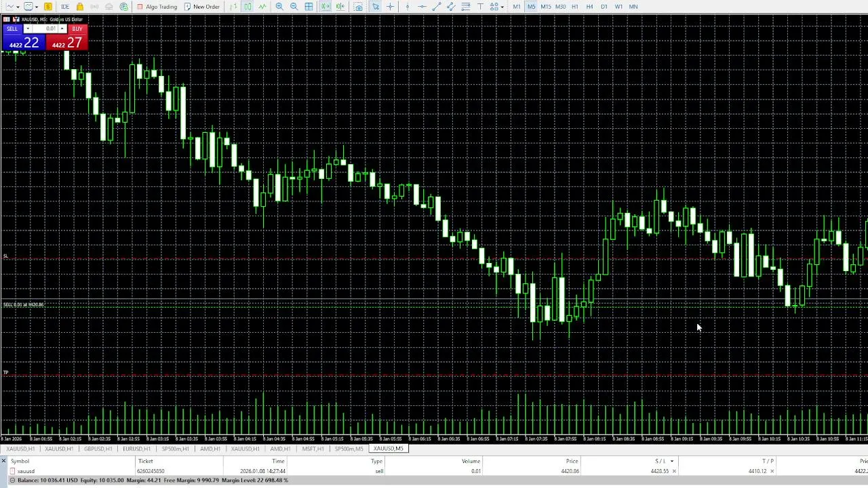
Task: Switch to M15 timeframe
Action: pyautogui.click(x=545, y=7)
